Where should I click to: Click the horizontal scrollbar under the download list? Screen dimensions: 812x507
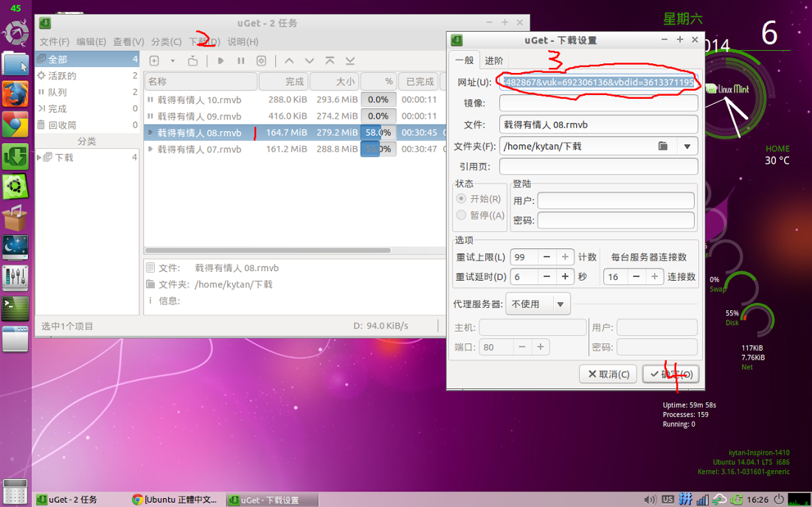tap(268, 251)
